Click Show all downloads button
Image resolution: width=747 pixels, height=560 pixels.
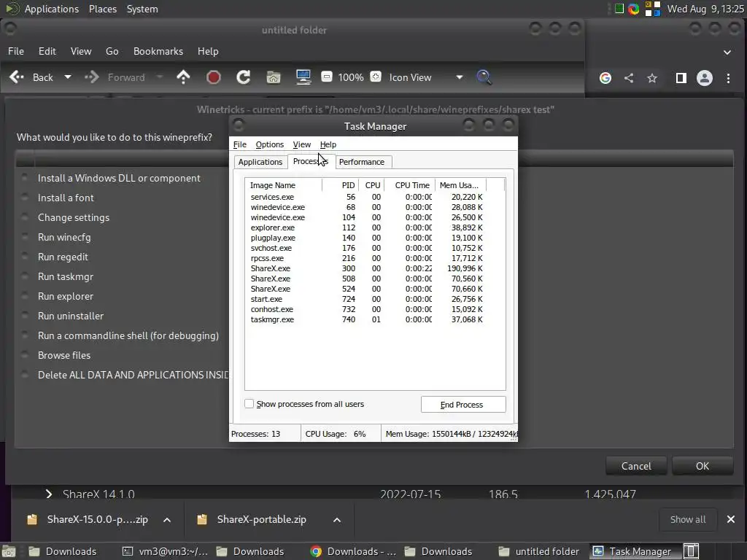point(688,519)
